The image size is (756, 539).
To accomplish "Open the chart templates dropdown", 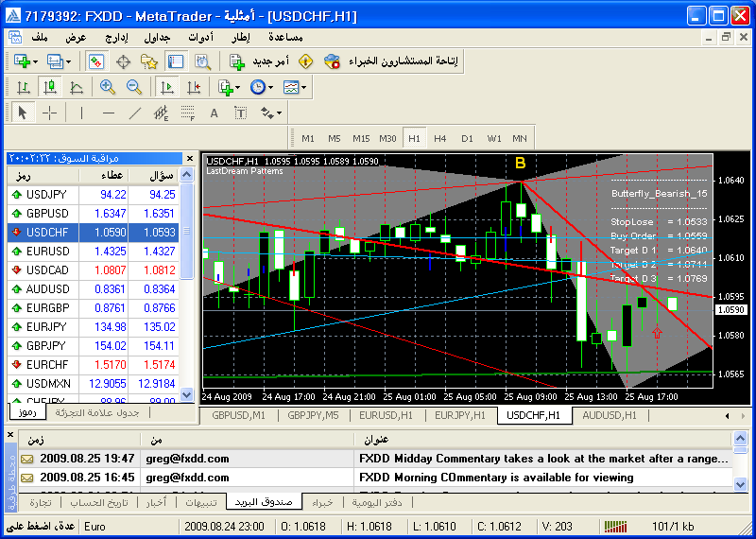I will click(x=304, y=87).
